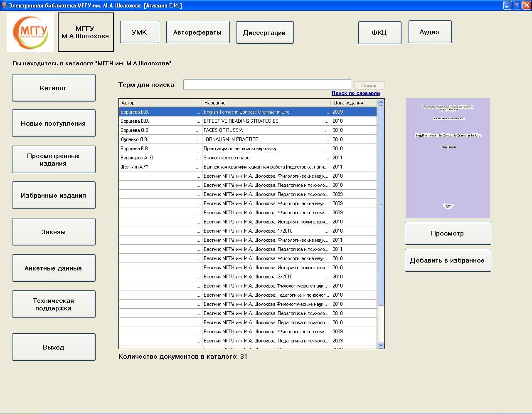The height and width of the screenshot is (414, 532).
Task: Show Новые поступления
Action: tap(54, 123)
